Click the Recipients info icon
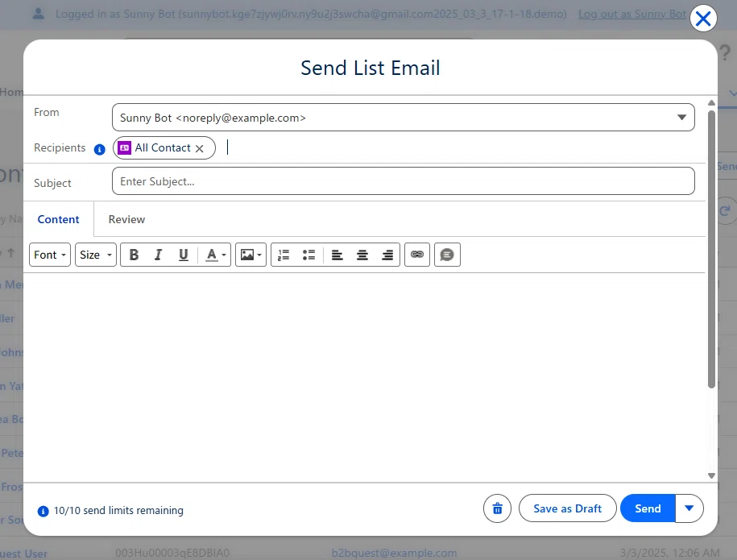This screenshot has width=737, height=560. coord(100,150)
